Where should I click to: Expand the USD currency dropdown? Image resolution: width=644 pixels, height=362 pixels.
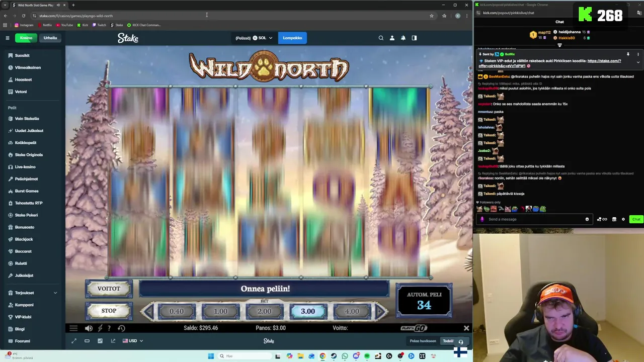pos(133,341)
